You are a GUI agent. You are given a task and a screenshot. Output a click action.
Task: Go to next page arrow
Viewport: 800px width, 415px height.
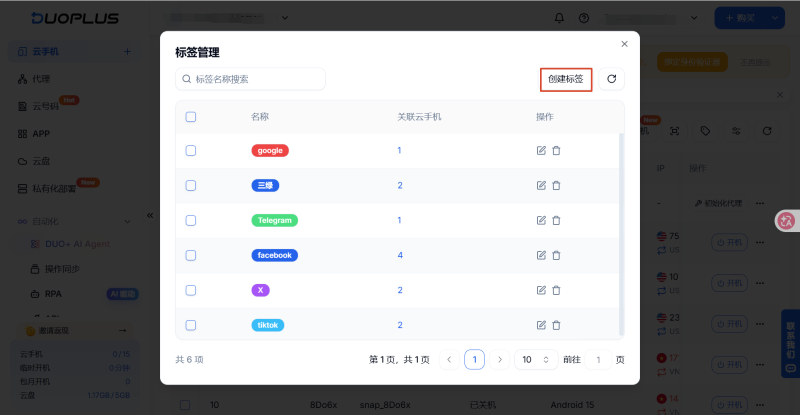499,360
